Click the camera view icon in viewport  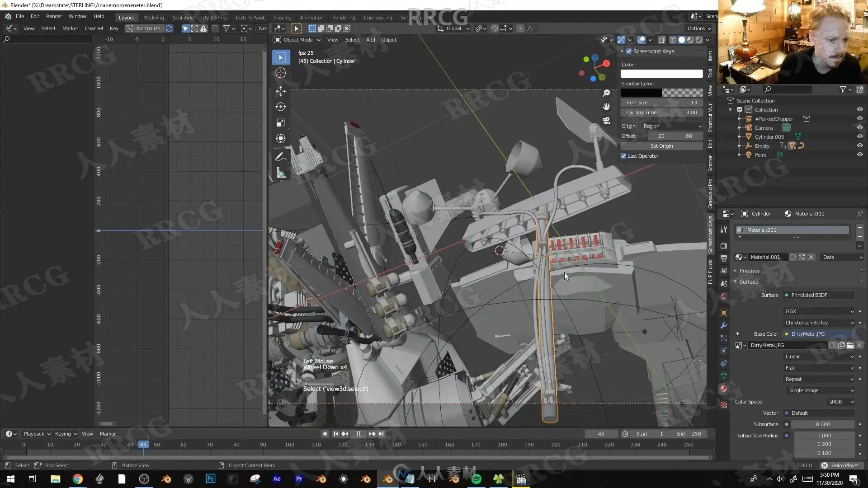(606, 121)
